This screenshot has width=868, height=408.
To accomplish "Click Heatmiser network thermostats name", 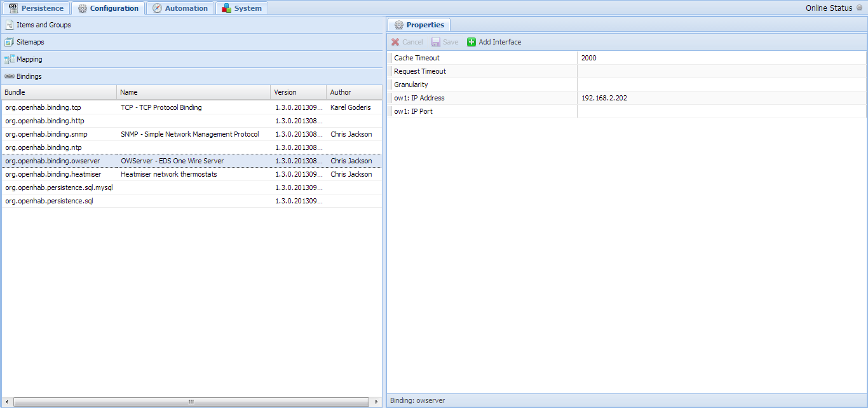I will pos(168,174).
